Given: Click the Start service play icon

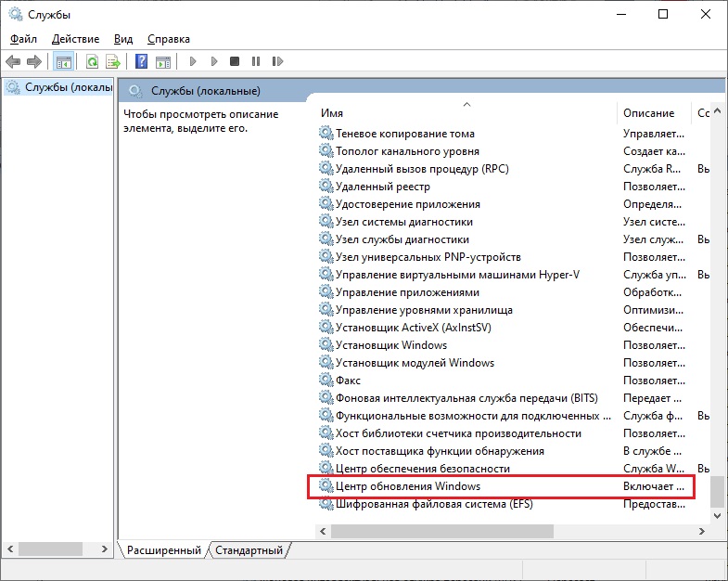Looking at the screenshot, I should tap(193, 61).
